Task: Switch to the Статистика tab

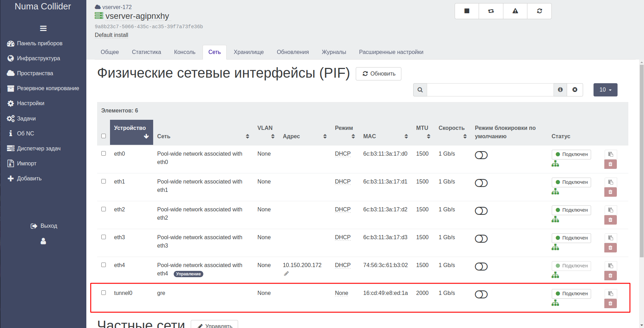Action: [x=147, y=52]
